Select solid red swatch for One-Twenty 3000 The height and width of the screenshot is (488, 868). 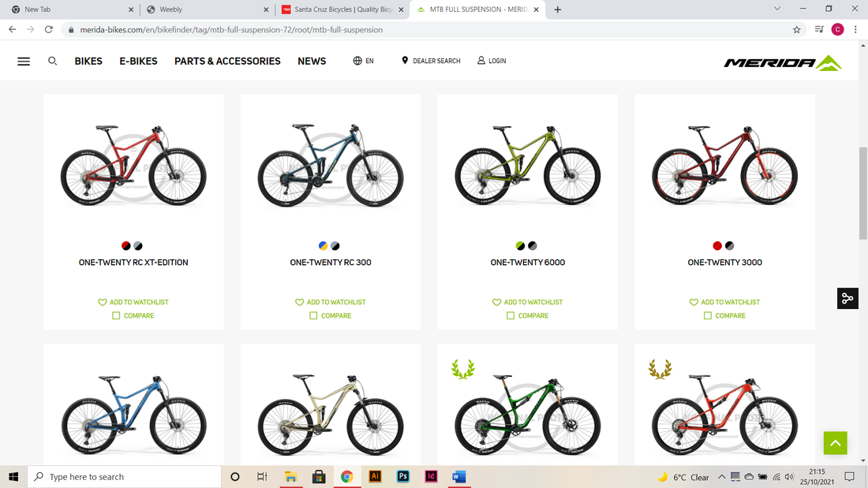tap(717, 246)
